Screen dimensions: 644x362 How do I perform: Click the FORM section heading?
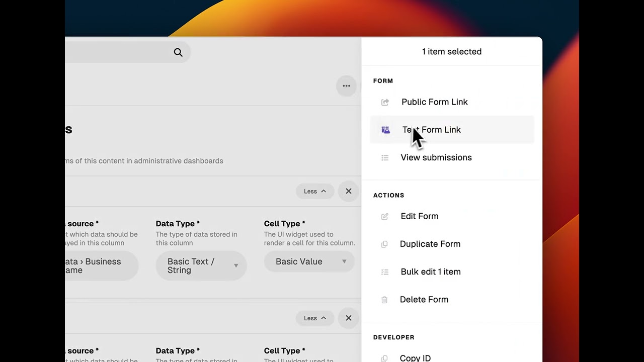click(x=383, y=81)
